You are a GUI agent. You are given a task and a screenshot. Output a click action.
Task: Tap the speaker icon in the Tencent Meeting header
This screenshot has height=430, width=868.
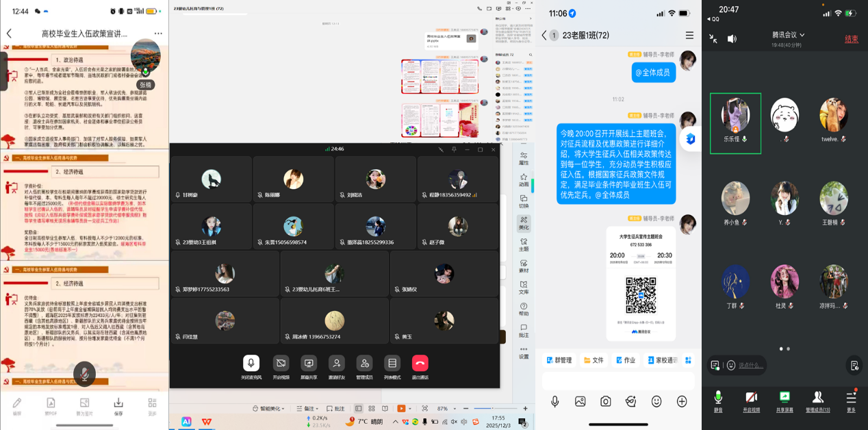pyautogui.click(x=732, y=39)
